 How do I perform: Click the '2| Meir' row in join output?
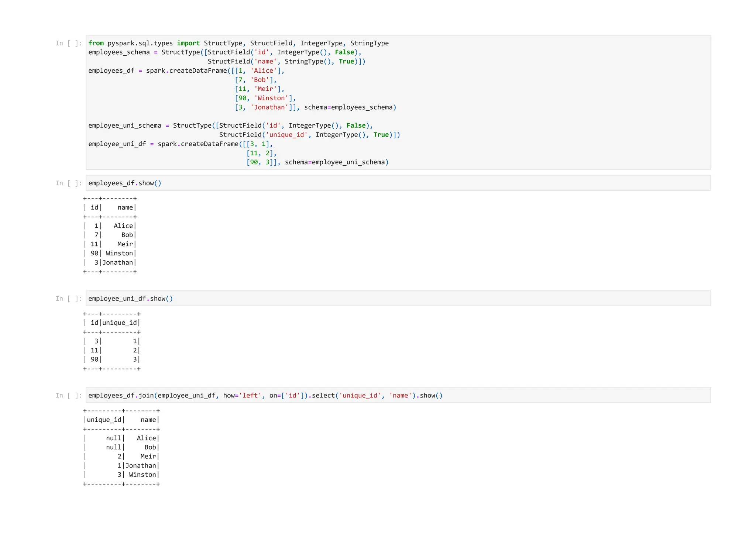(121, 457)
